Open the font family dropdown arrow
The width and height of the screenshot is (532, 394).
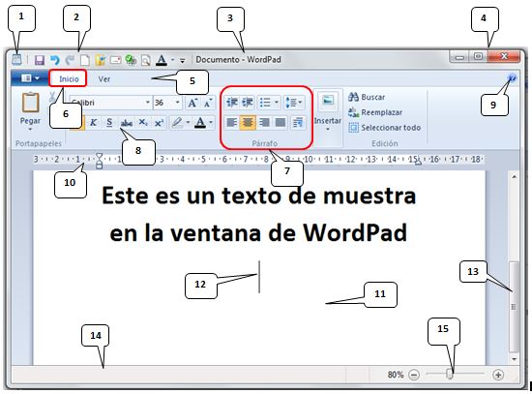(148, 103)
